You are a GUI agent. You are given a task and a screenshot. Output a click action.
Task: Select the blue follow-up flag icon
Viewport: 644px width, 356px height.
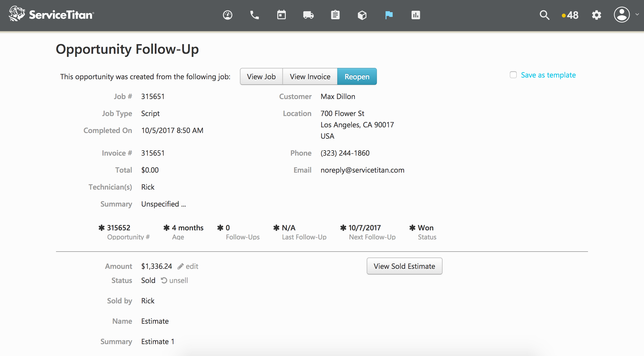[389, 15]
